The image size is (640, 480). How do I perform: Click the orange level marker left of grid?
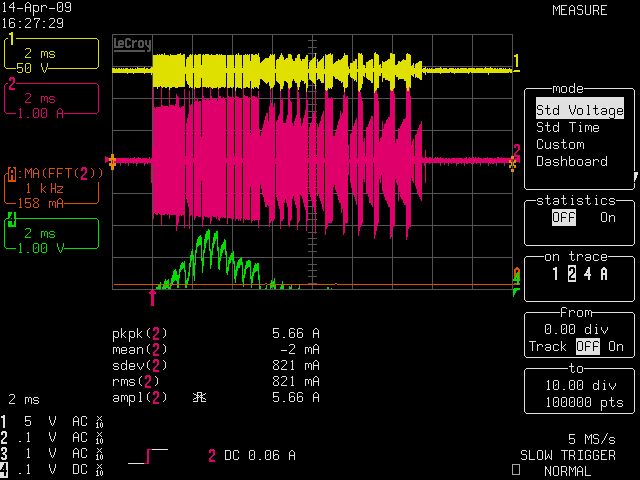click(111, 161)
